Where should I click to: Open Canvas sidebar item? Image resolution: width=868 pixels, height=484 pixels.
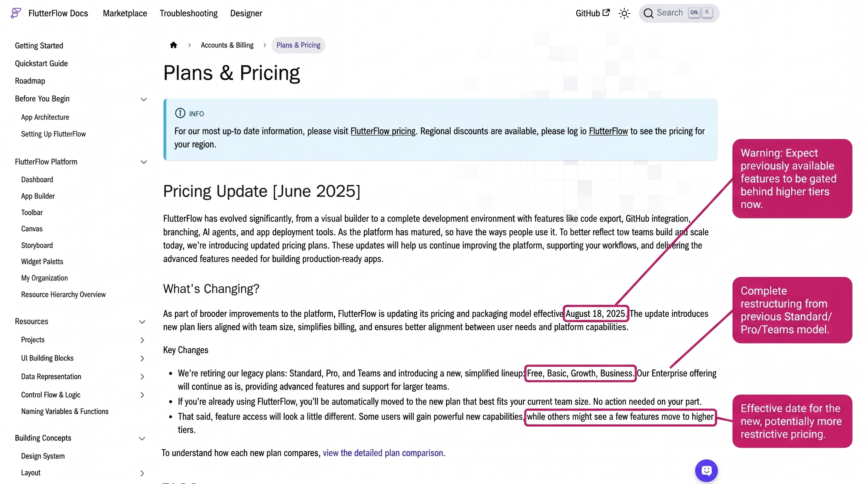coord(32,228)
